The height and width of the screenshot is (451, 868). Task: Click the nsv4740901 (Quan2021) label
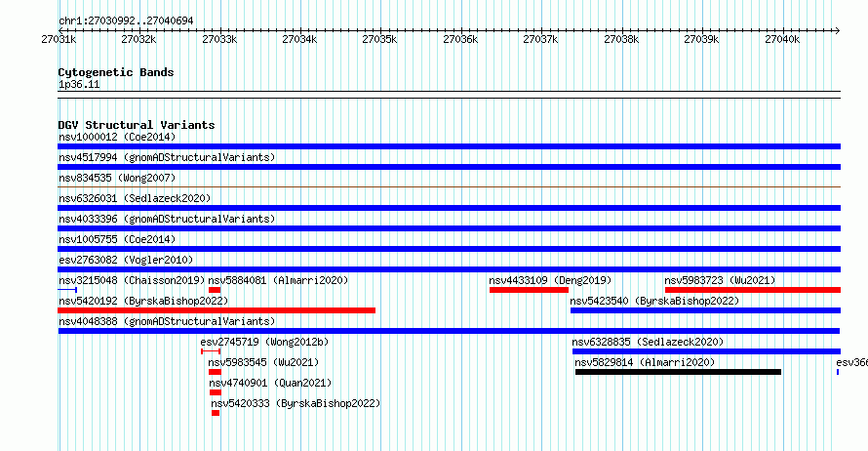[x=270, y=383]
